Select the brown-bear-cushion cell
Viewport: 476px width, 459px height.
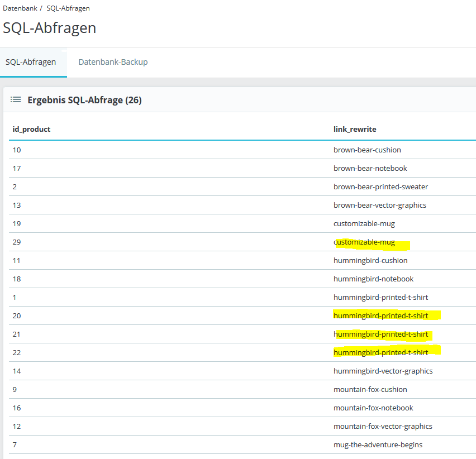[367, 150]
